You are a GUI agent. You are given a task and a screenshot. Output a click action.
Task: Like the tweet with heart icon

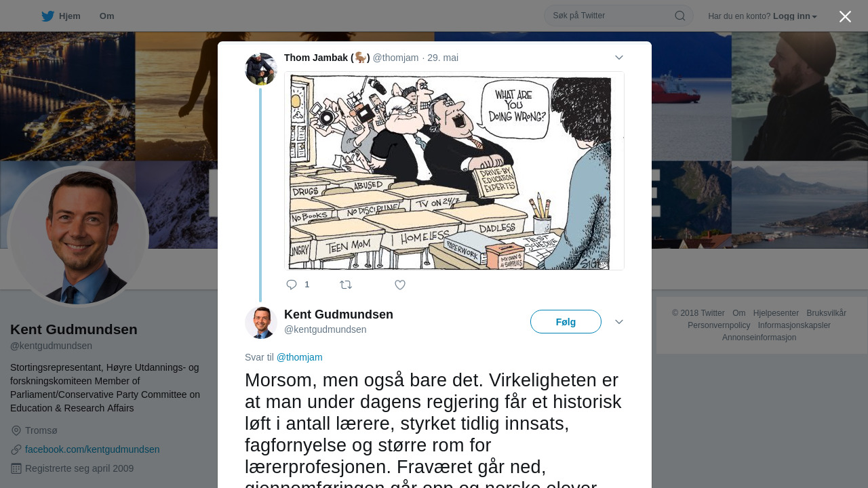coord(400,285)
